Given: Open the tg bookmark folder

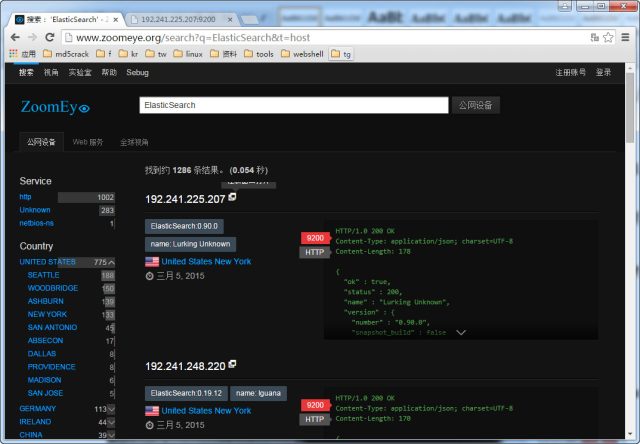Looking at the screenshot, I should (341, 54).
